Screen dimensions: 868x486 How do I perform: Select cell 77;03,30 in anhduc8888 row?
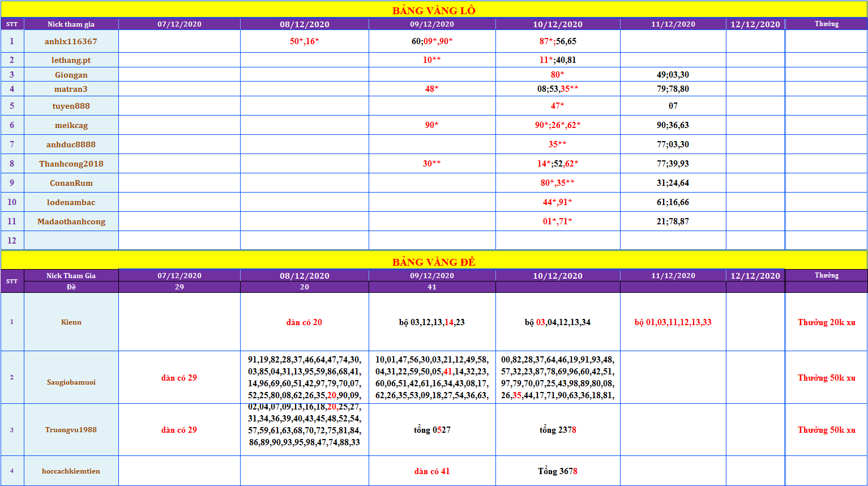(673, 144)
